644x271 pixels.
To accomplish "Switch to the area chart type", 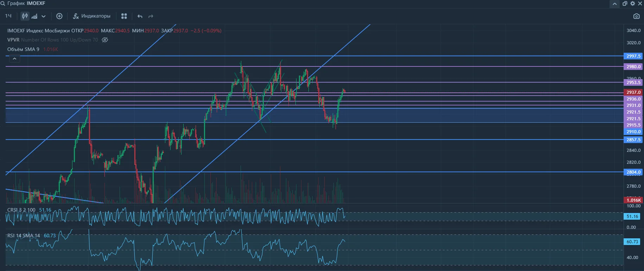I will click(x=34, y=16).
